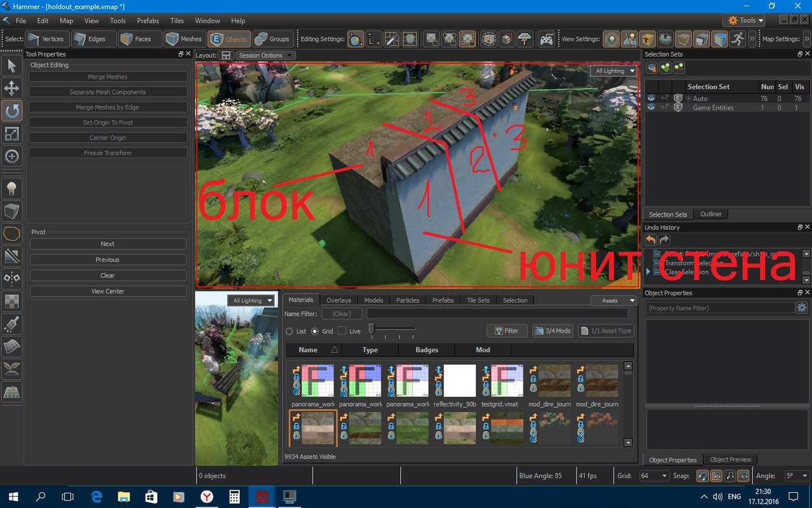
Task: Enable the Live checkbox
Action: pyautogui.click(x=343, y=331)
